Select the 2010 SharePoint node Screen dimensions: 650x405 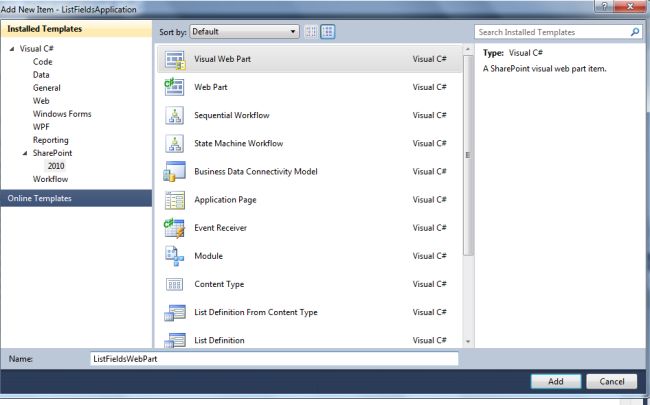tap(56, 166)
